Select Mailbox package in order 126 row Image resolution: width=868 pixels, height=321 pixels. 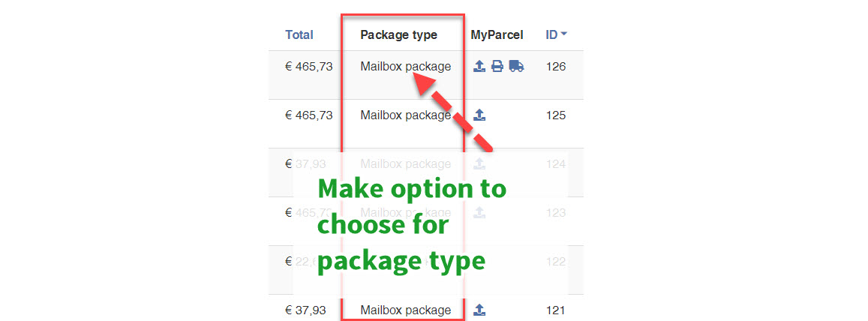pyautogui.click(x=405, y=66)
